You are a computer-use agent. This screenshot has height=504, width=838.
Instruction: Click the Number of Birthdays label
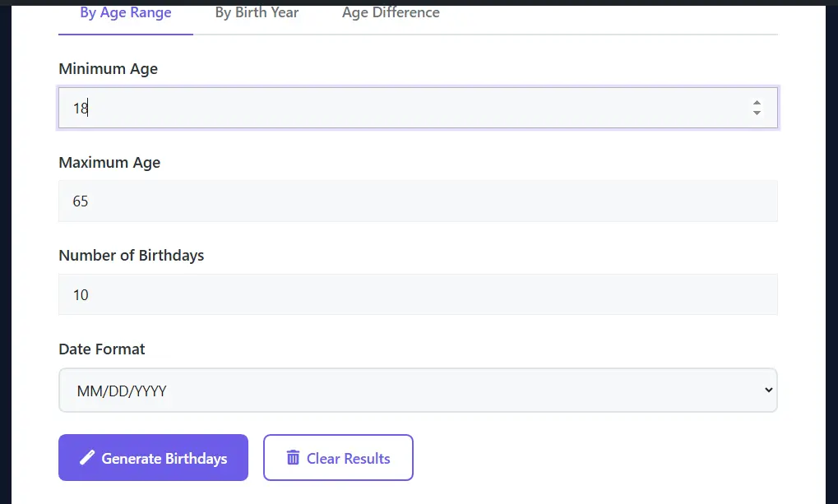(131, 256)
